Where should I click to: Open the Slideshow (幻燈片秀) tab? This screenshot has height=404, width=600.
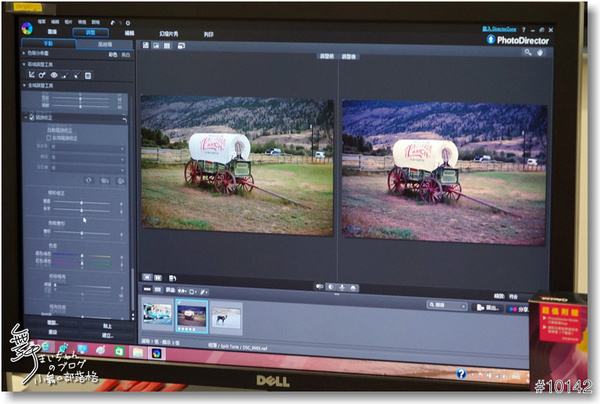(169, 34)
